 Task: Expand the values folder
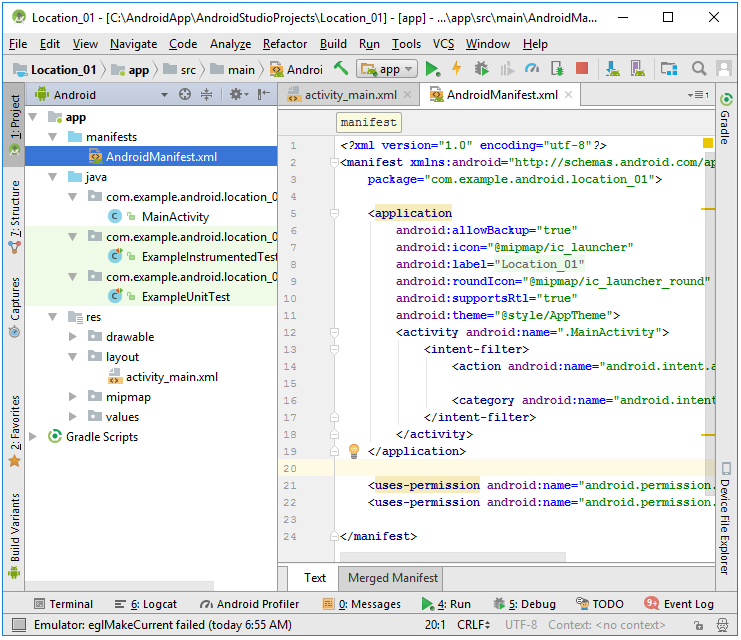click(73, 416)
